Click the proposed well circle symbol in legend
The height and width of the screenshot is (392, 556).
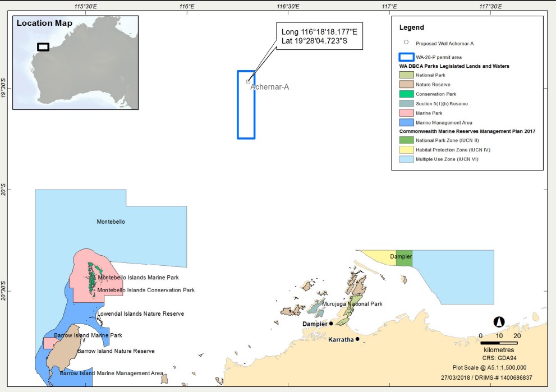406,42
